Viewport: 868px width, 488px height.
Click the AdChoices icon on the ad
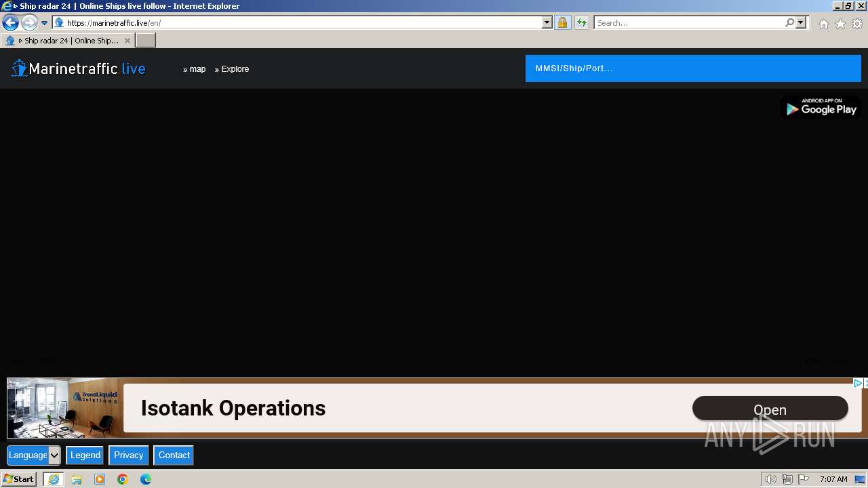coord(858,384)
